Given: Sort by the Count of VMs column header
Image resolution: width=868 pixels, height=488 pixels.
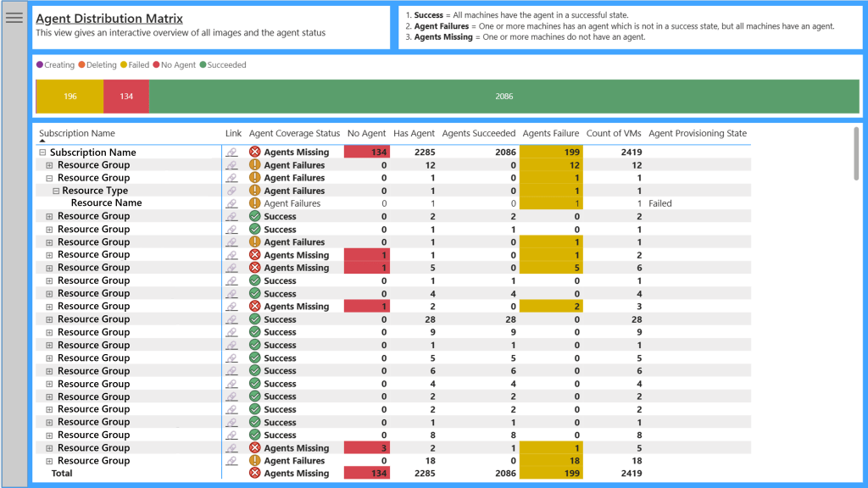Looking at the screenshot, I should point(614,133).
